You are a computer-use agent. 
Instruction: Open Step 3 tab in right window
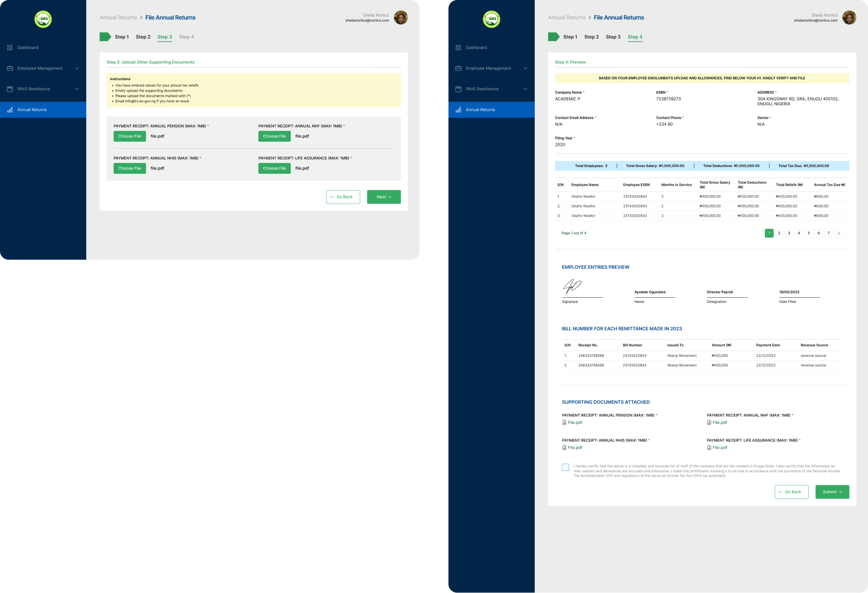(613, 37)
